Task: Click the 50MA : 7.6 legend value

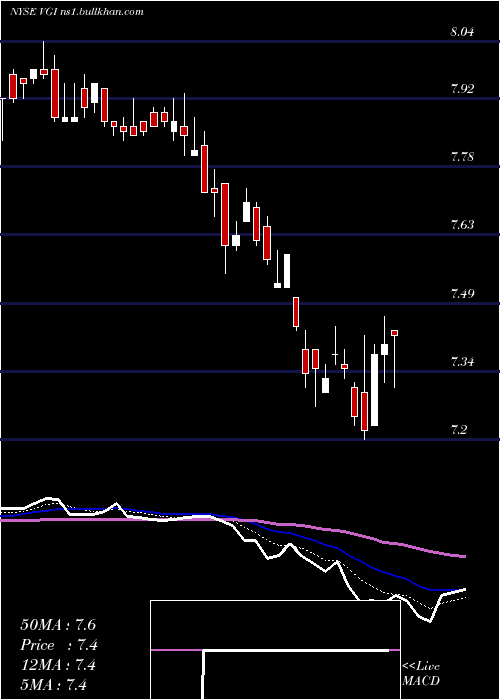Action: pos(58,625)
